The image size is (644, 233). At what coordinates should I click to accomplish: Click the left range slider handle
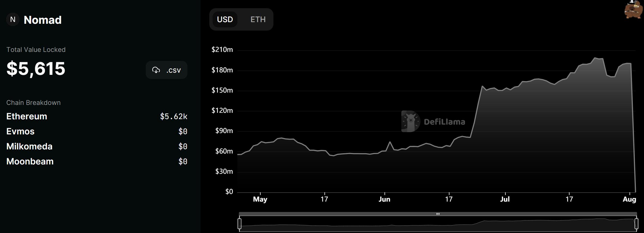[240, 223]
